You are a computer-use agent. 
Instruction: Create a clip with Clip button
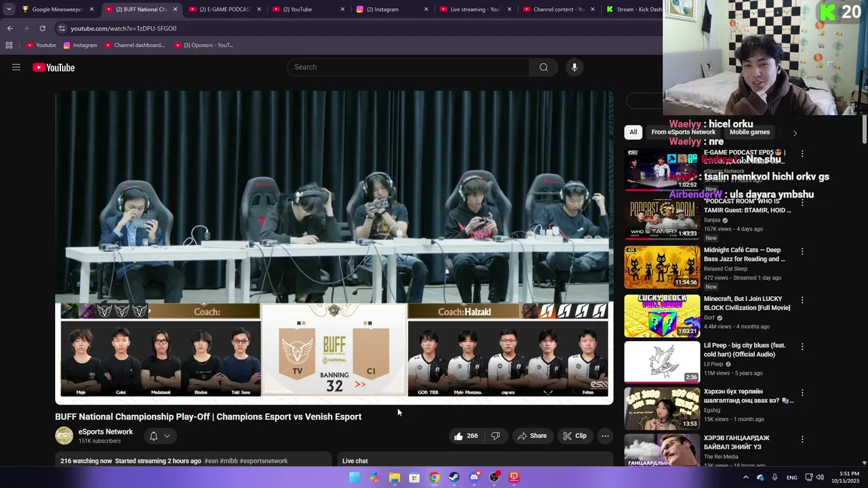575,436
